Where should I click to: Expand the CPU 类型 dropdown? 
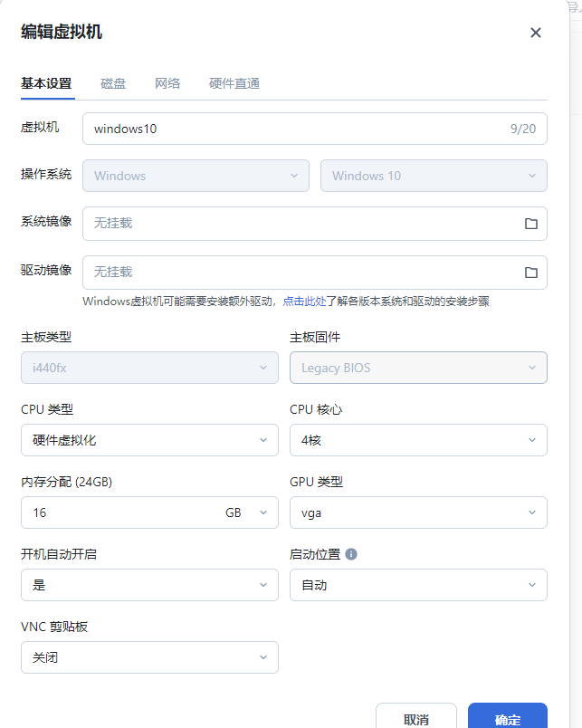[149, 440]
